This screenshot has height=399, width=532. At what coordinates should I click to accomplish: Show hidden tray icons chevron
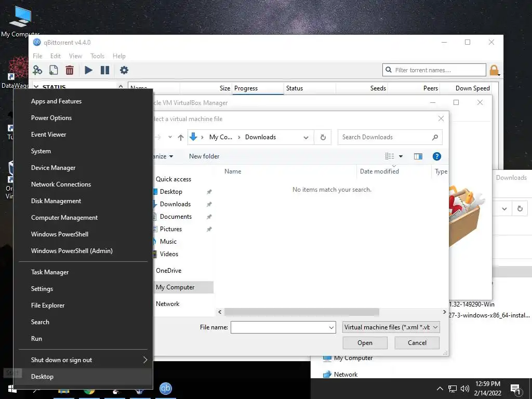click(440, 389)
